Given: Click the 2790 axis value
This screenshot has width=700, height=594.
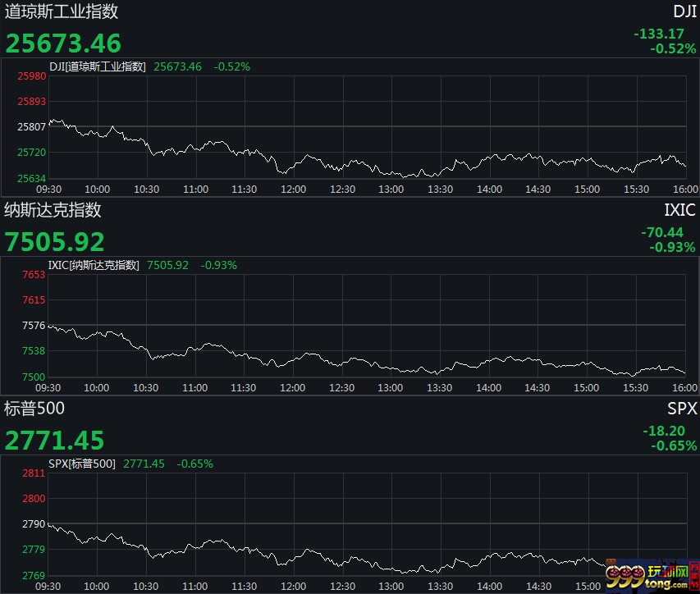Looking at the screenshot, I should click(34, 524).
